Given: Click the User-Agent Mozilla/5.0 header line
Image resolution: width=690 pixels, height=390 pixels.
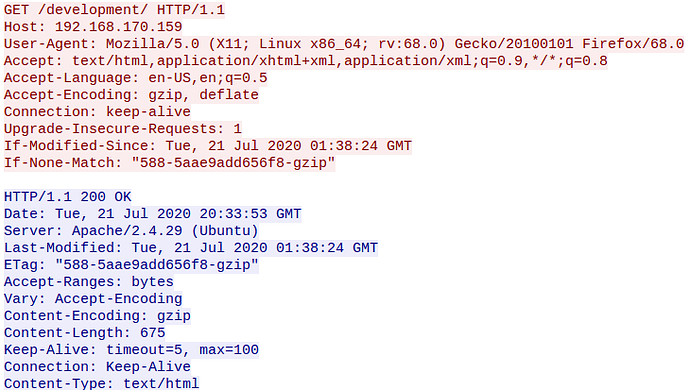Looking at the screenshot, I should pos(344,44).
